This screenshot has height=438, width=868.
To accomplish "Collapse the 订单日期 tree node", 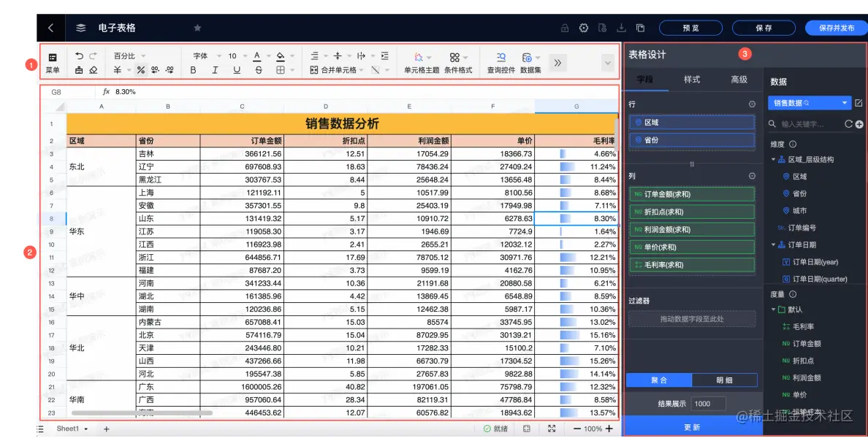I will [773, 245].
